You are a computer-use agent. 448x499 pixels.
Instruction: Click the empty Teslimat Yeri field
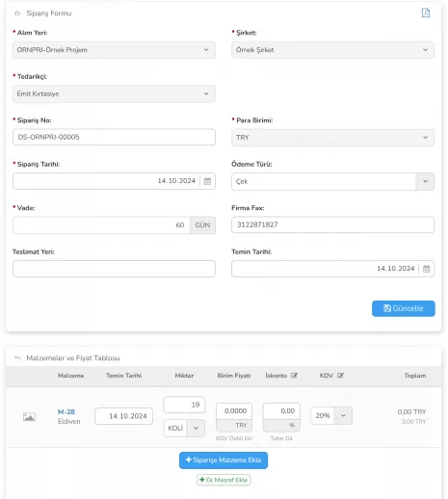[114, 269]
